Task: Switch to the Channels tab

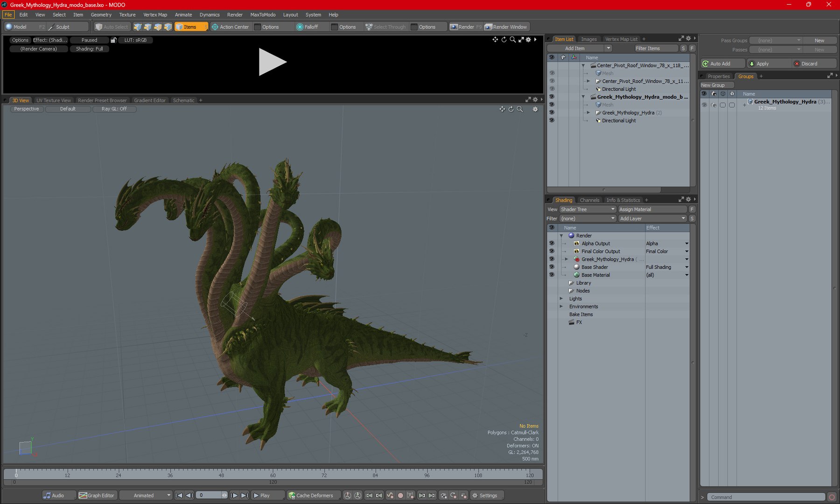Action: 589,200
